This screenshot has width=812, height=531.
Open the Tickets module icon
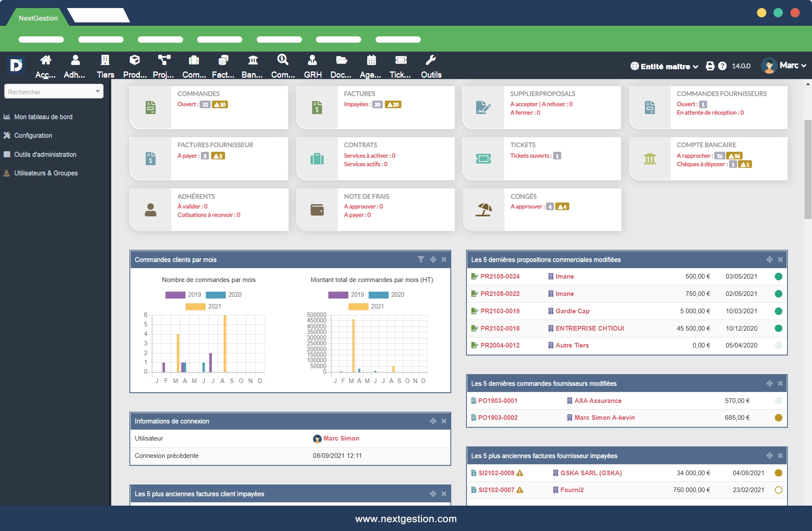pyautogui.click(x=400, y=60)
